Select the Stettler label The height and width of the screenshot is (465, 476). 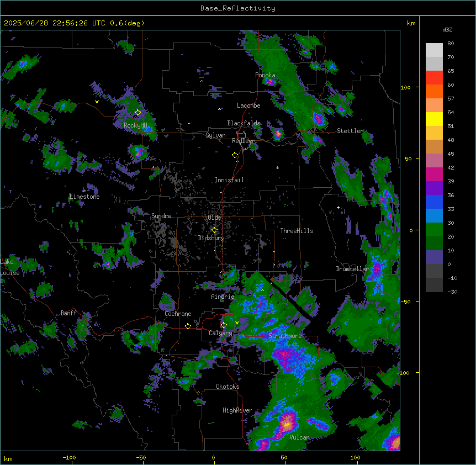coord(350,131)
